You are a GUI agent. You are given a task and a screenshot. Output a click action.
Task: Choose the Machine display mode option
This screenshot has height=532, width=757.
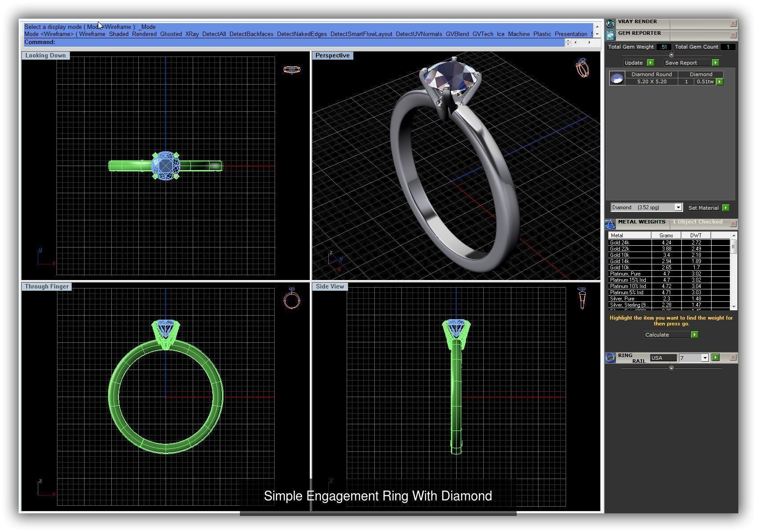519,34
